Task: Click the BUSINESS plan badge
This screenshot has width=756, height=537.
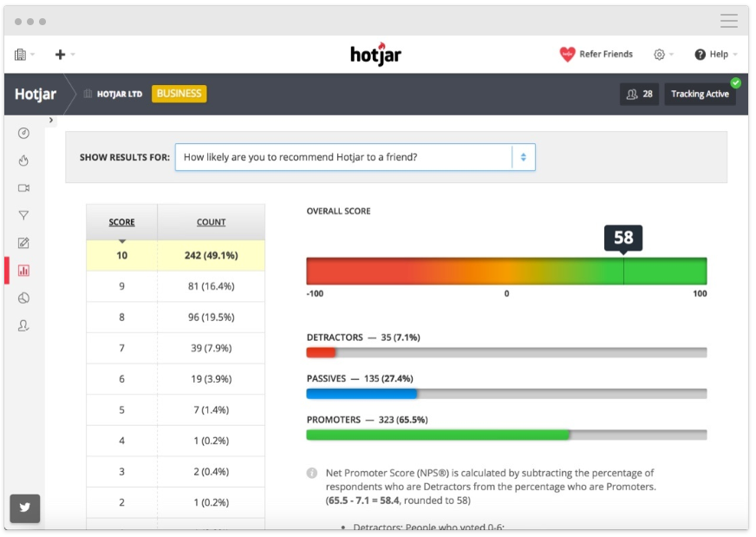Action: [179, 94]
